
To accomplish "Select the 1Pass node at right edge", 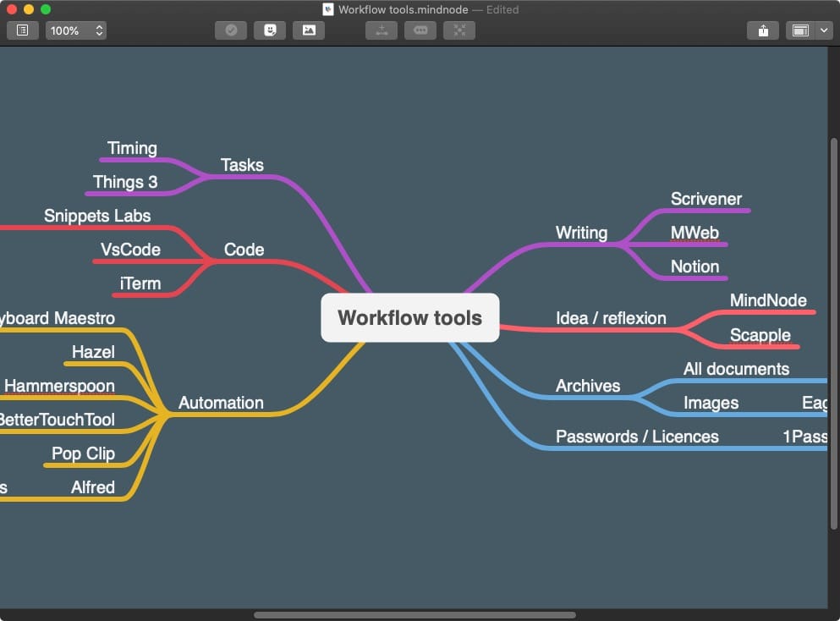I will pyautogui.click(x=804, y=437).
